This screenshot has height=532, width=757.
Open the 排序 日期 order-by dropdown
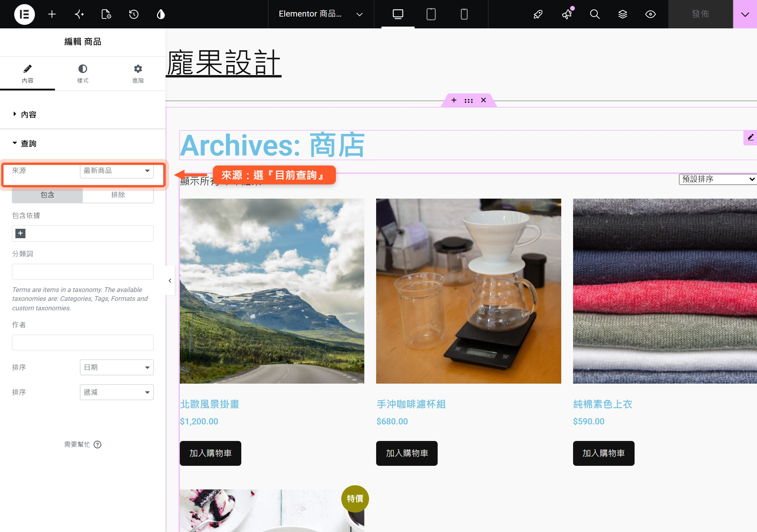117,367
